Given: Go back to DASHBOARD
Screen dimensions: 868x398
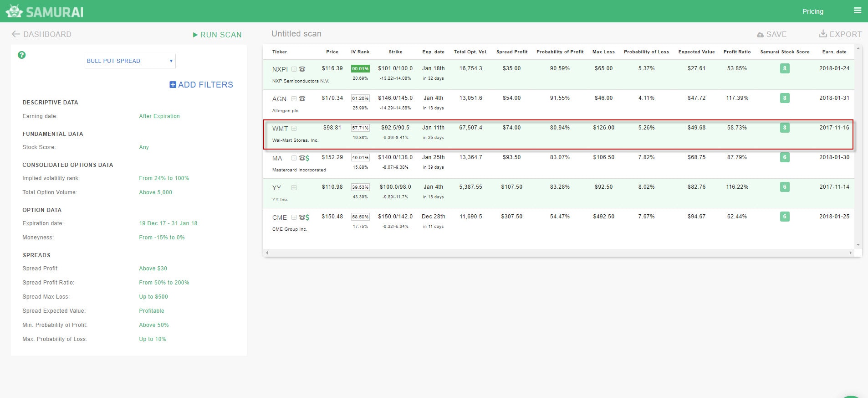Looking at the screenshot, I should (41, 34).
